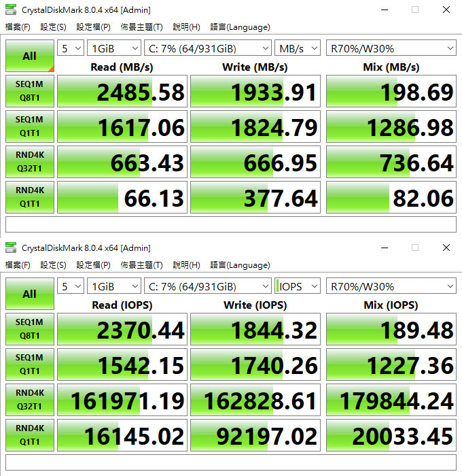Open 語言(Language) menu in top window

(240, 27)
